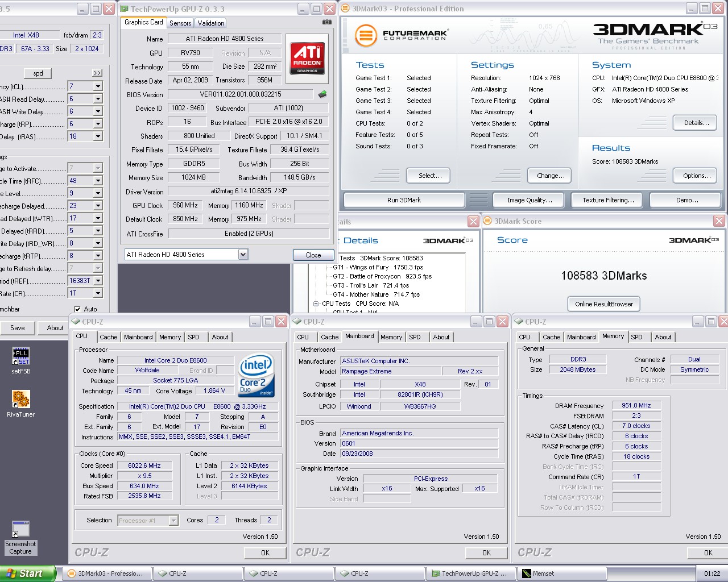Click the Futuremark logo in 3DMark03
The width and height of the screenshot is (728, 582).
tap(402, 35)
